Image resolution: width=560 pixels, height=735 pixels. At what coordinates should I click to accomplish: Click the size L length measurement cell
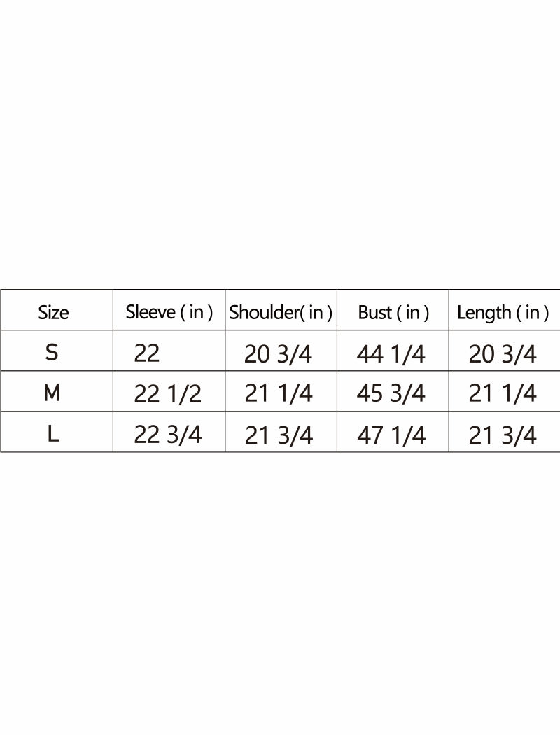(x=502, y=435)
